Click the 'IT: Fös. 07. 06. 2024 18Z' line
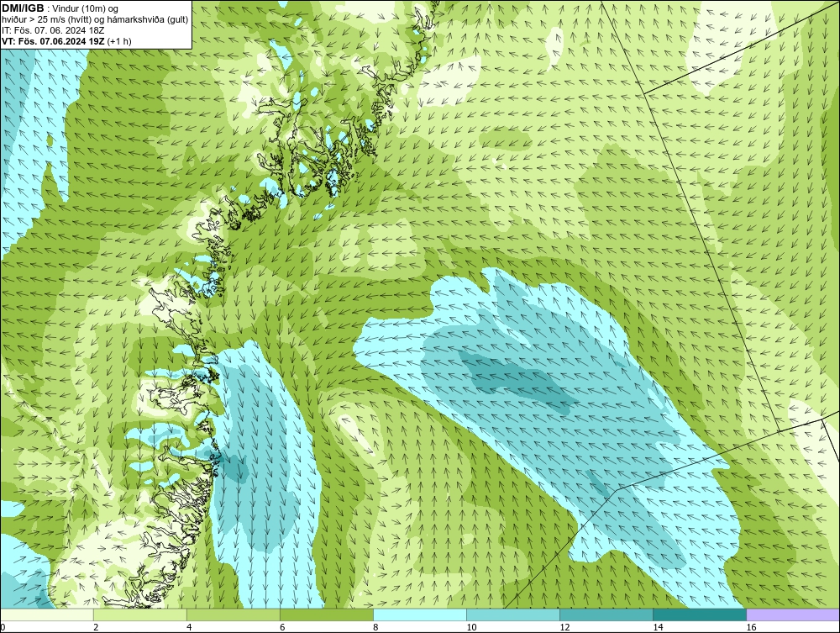The height and width of the screenshot is (633, 840). tap(52, 30)
